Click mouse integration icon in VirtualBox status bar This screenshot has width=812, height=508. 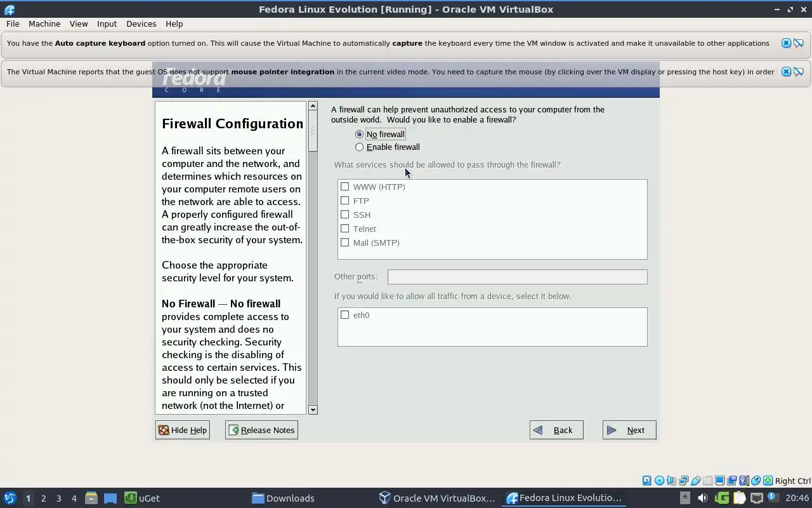(756, 481)
